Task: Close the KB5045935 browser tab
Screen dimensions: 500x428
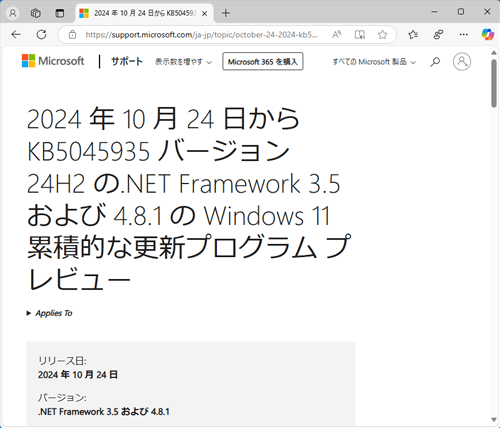Action: (x=205, y=13)
